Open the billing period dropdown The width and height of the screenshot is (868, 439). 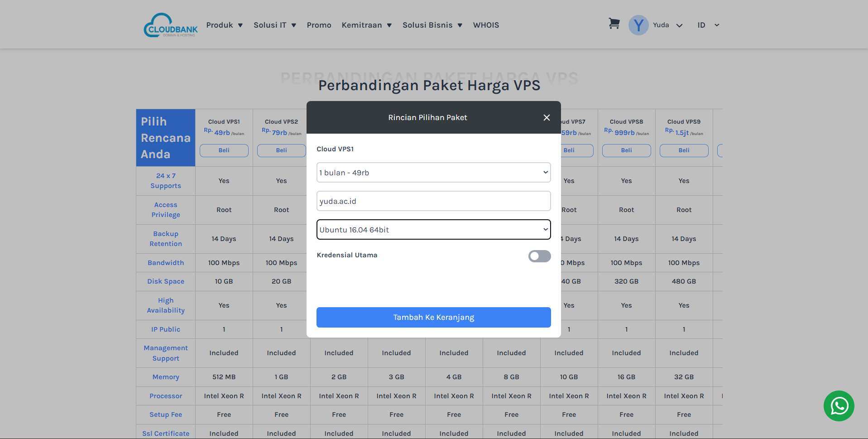433,173
